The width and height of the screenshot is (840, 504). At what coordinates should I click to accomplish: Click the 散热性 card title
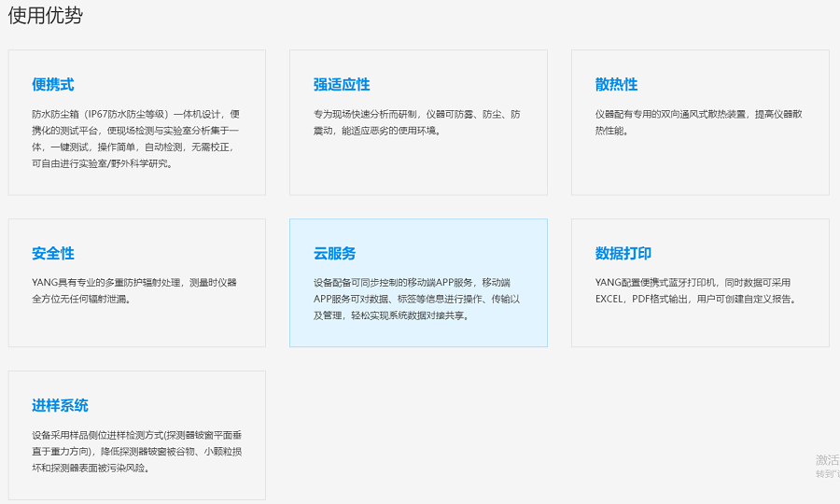tap(616, 85)
